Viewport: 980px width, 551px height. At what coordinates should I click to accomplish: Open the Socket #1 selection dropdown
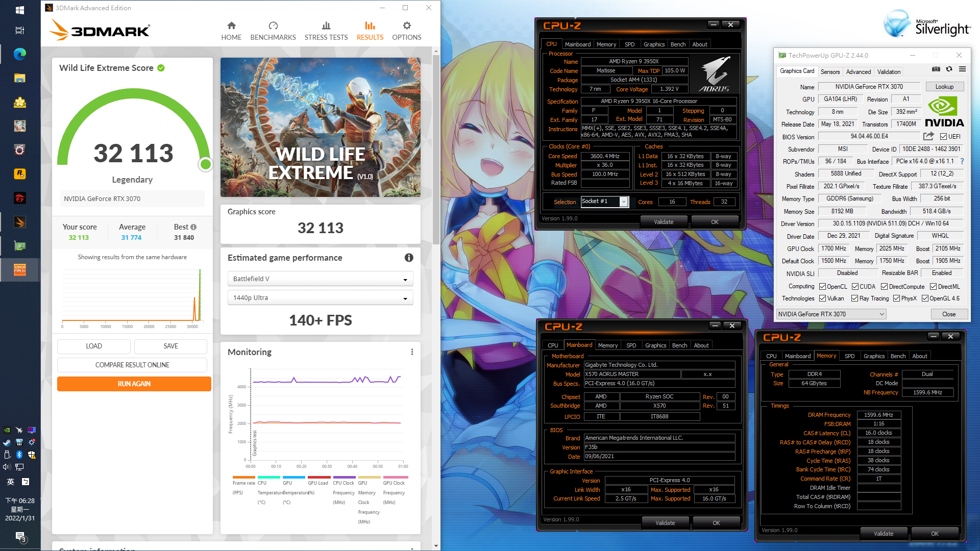pyautogui.click(x=605, y=202)
